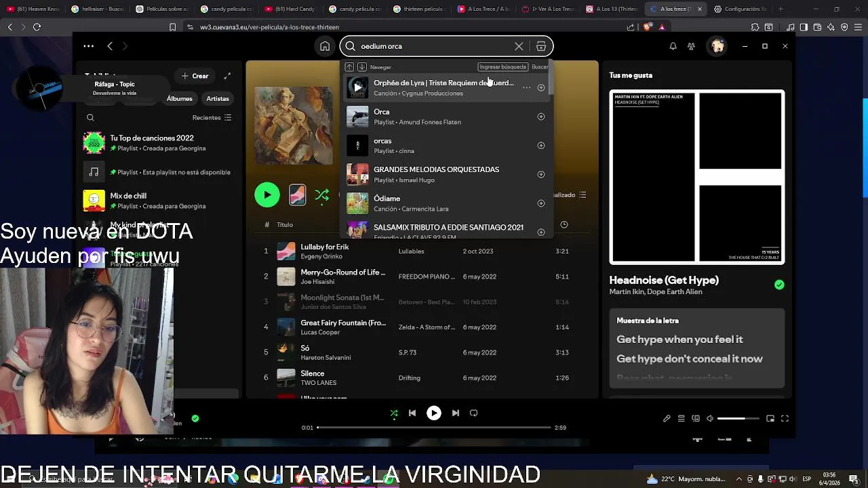Enter full screen player view

point(785,419)
